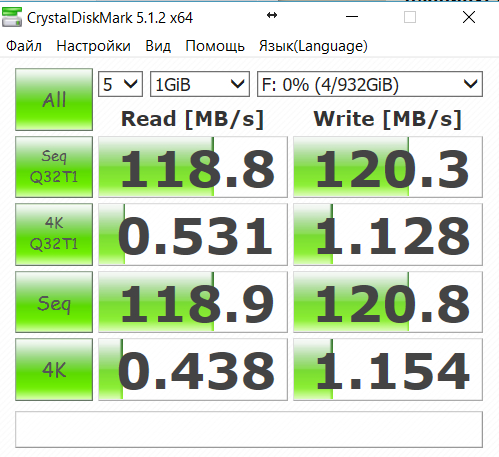
Task: Open the Настройки menu
Action: [x=94, y=46]
